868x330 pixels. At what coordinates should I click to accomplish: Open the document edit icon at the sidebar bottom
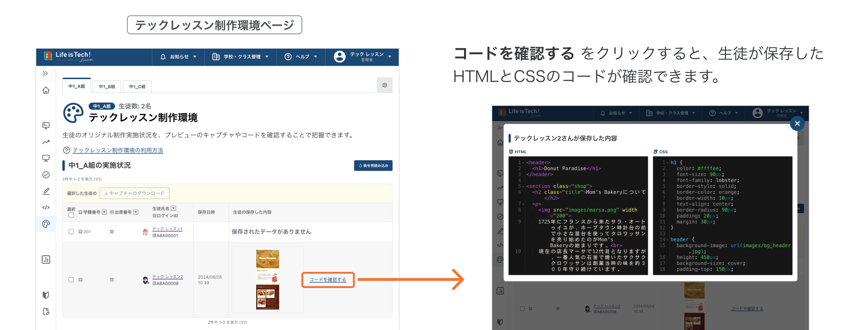[46, 311]
